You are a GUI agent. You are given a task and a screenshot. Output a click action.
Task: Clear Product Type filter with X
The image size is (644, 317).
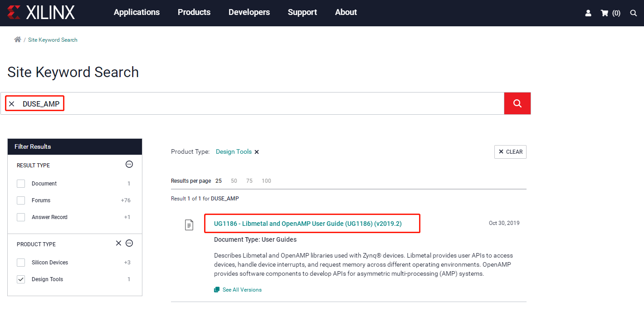click(x=118, y=243)
